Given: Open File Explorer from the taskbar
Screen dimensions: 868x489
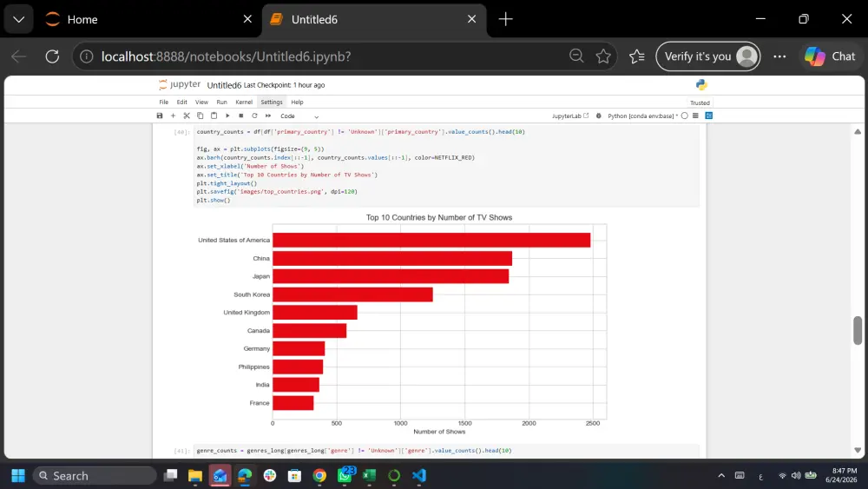Looking at the screenshot, I should tap(194, 476).
